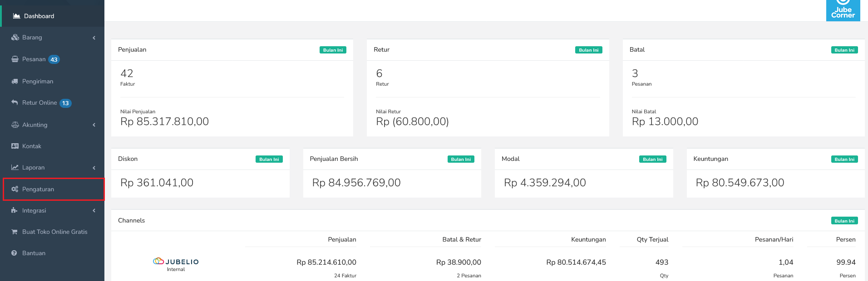Open Retur Online menu item
The height and width of the screenshot is (281, 868).
coord(52,103)
